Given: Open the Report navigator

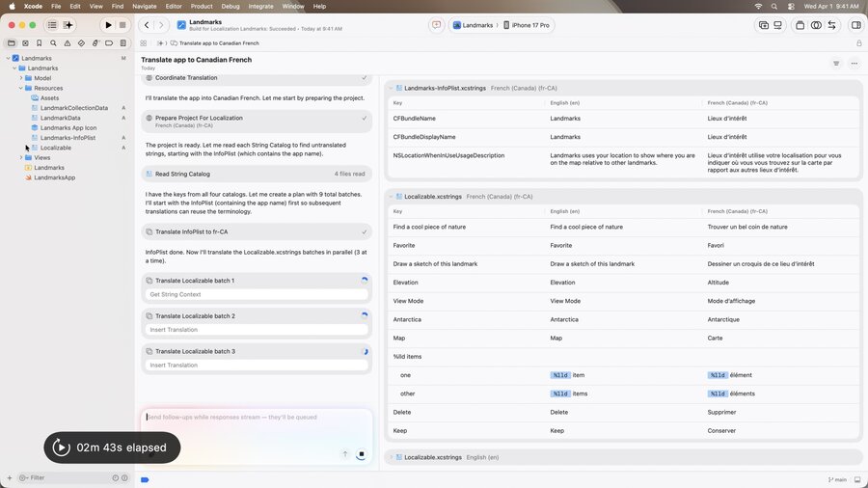Looking at the screenshot, I should tap(122, 43).
